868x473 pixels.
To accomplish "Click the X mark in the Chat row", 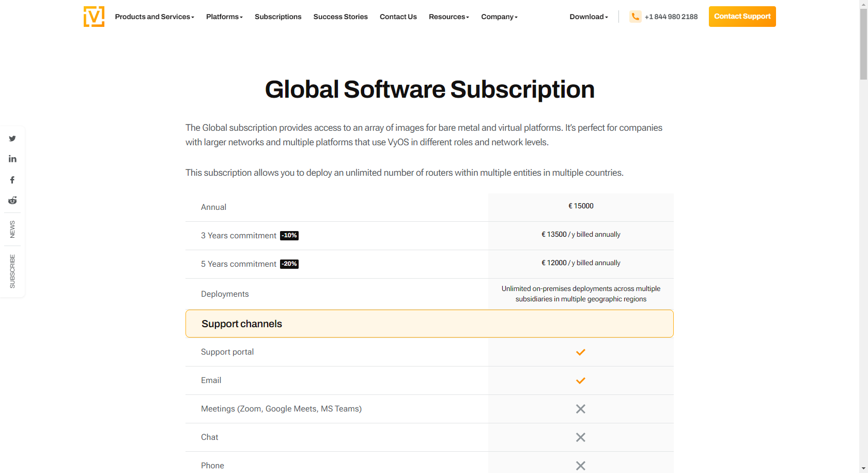I will pos(580,437).
